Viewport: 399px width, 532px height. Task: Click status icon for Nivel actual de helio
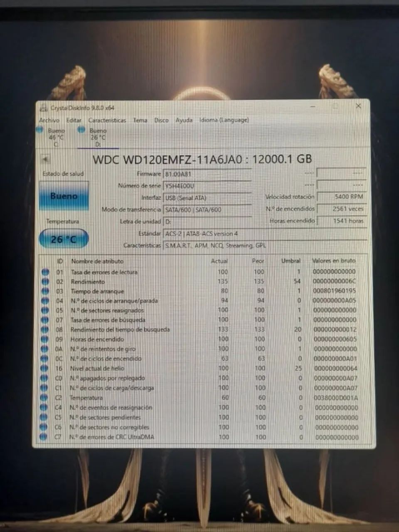(x=44, y=368)
